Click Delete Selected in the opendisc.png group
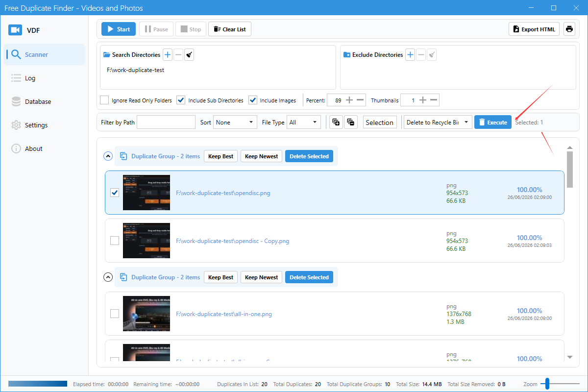 (x=309, y=156)
